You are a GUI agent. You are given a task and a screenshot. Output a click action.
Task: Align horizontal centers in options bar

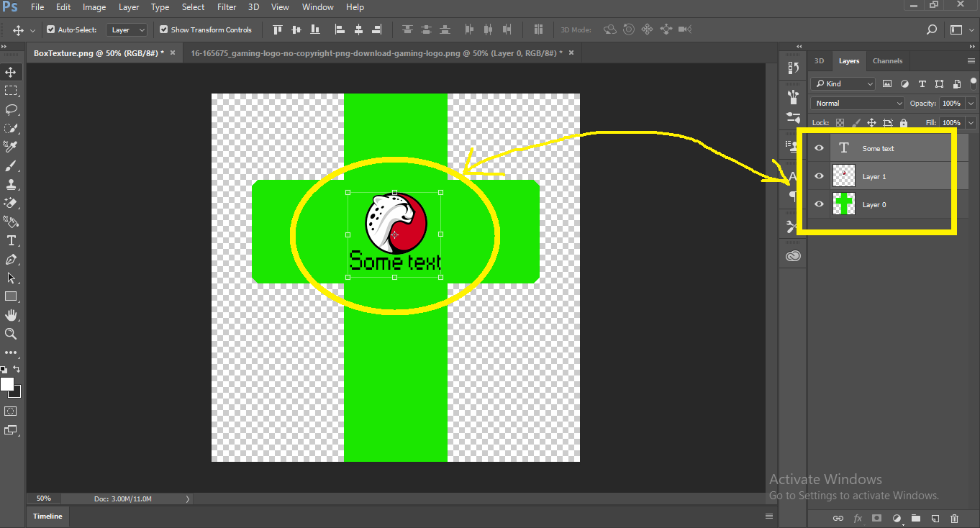coord(358,29)
